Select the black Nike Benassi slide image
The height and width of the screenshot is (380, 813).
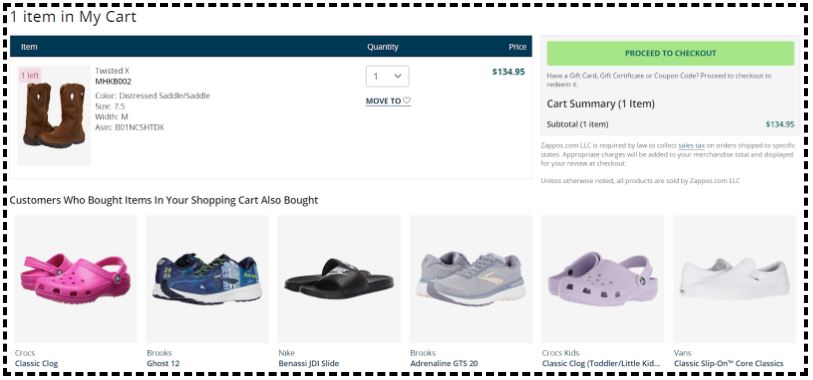pos(339,278)
